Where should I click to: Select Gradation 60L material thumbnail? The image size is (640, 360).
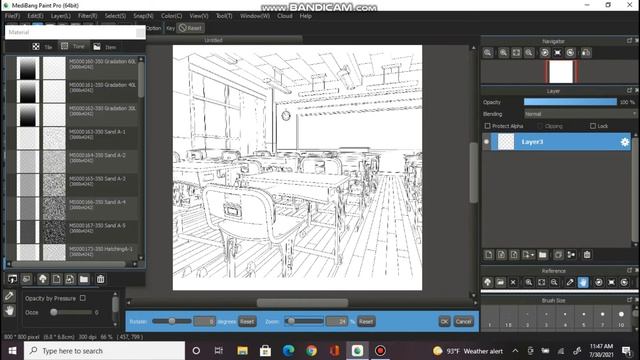click(x=28, y=68)
